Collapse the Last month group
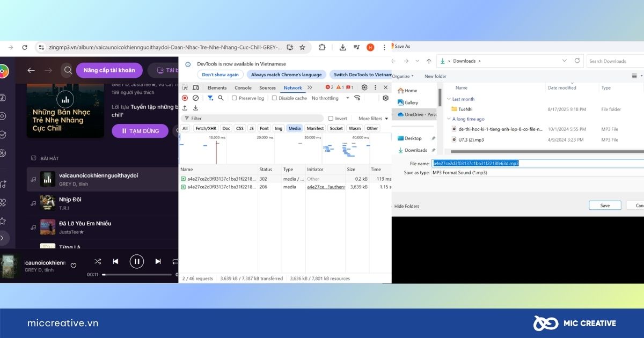 tap(449, 99)
